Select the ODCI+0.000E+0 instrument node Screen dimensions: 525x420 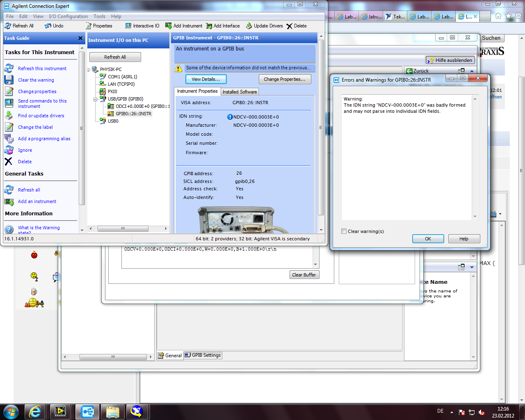(x=142, y=106)
